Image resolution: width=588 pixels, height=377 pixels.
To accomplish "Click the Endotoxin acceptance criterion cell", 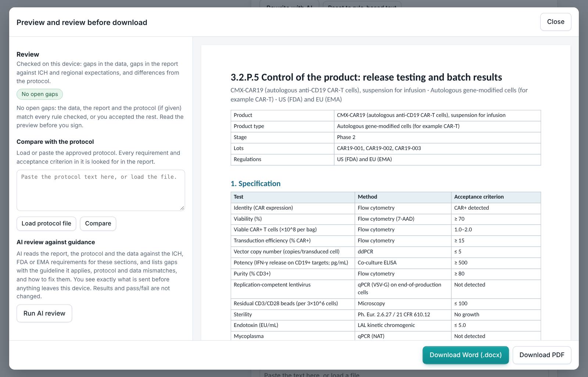I will click(496, 325).
